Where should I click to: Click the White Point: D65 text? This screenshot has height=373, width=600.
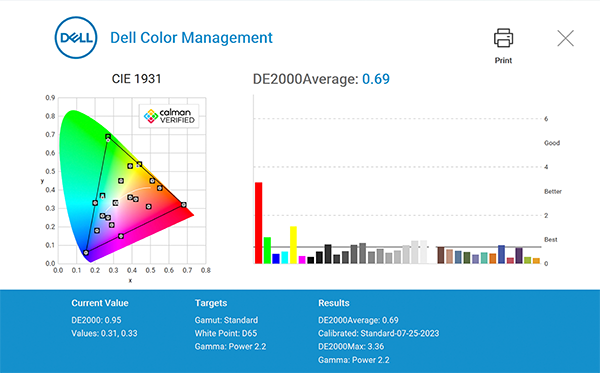226,333
